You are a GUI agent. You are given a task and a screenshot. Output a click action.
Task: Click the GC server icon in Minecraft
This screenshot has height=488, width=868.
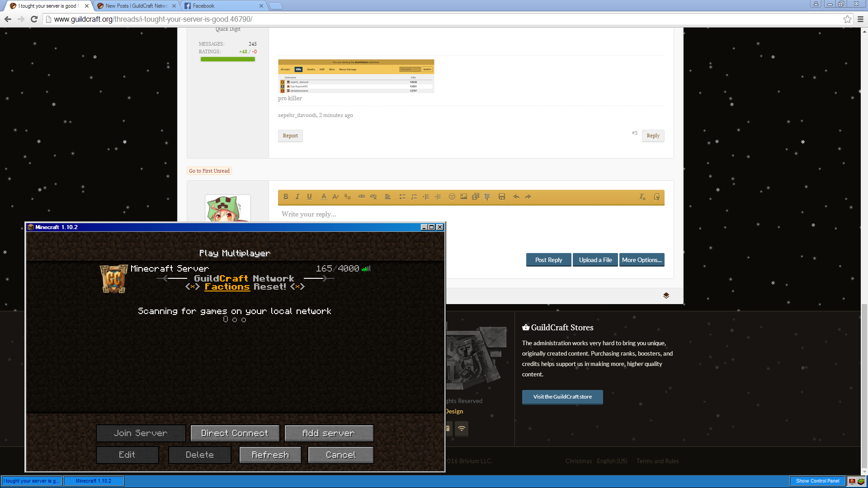[x=113, y=279]
